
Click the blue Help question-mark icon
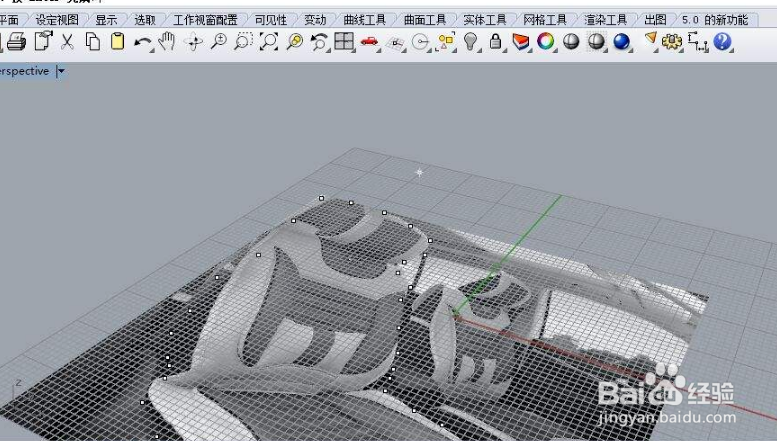coord(722,42)
